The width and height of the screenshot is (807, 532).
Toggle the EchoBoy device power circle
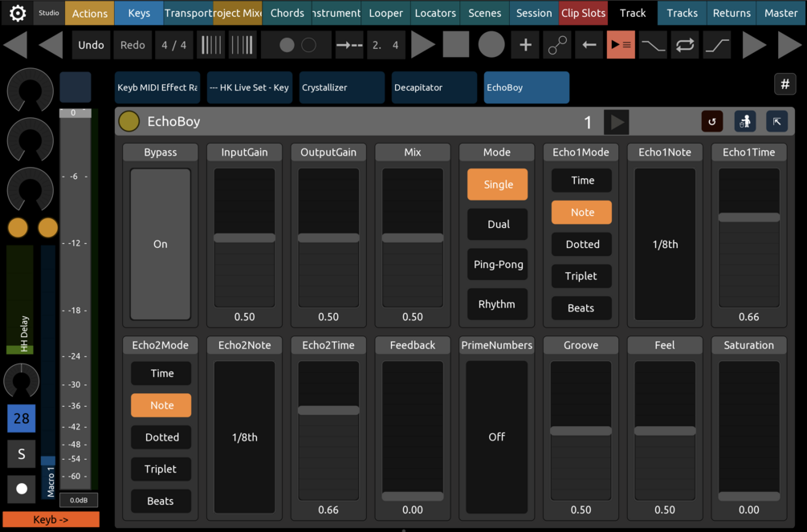tap(128, 121)
